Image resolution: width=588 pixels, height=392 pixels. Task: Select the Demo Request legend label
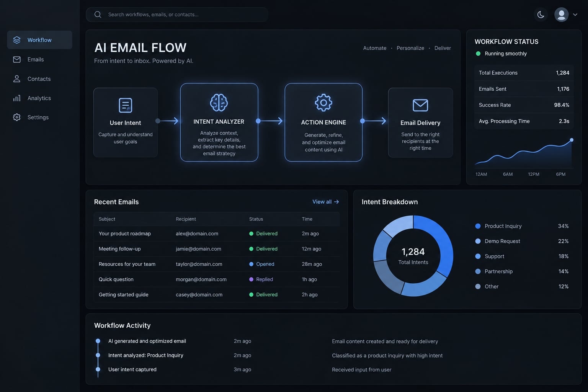502,241
